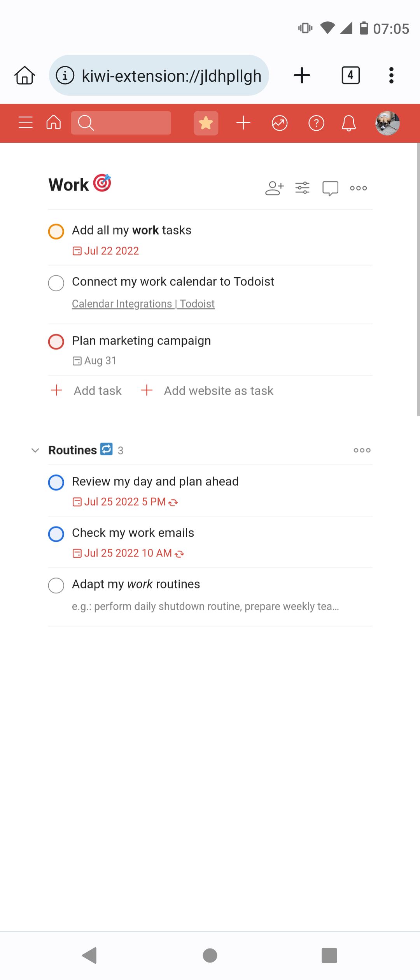Open the browser tab switcher
The image size is (420, 980).
[350, 75]
